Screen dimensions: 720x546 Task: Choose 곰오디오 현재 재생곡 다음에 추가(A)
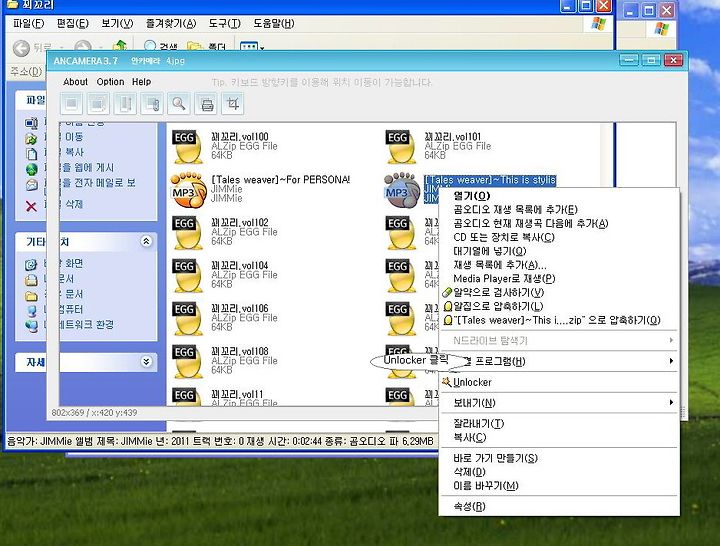[559, 223]
